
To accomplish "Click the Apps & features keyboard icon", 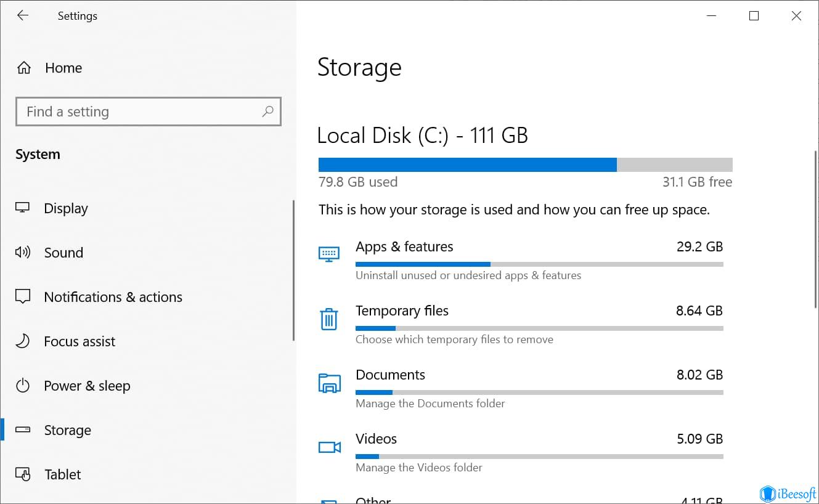I will click(x=328, y=254).
